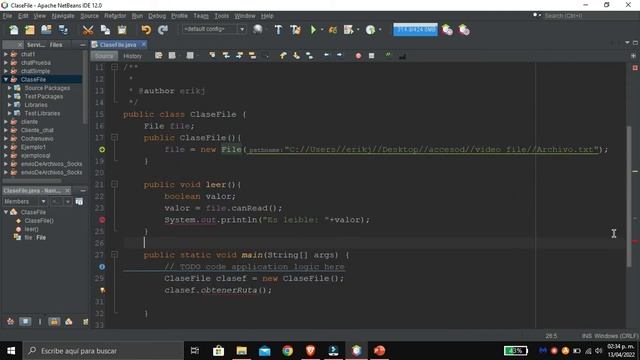This screenshot has width=640, height=360.
Task: Click the Next Bookmark right arrow icon
Action: pos(339,55)
